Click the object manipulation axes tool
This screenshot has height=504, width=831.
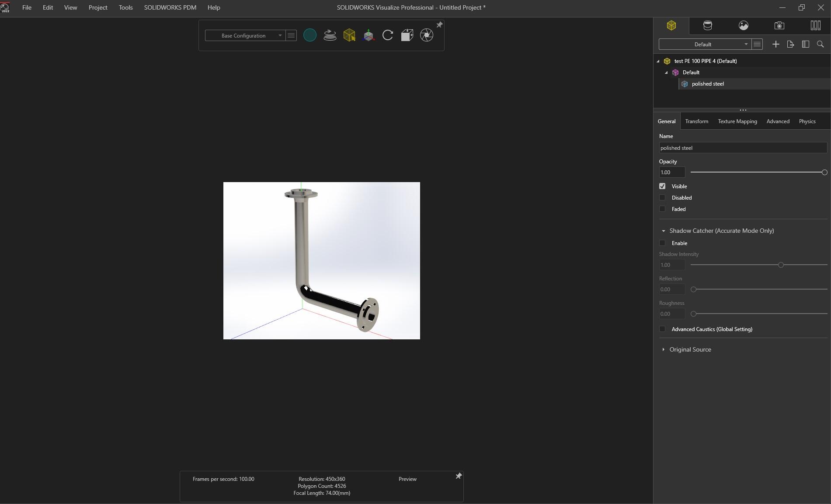click(369, 35)
